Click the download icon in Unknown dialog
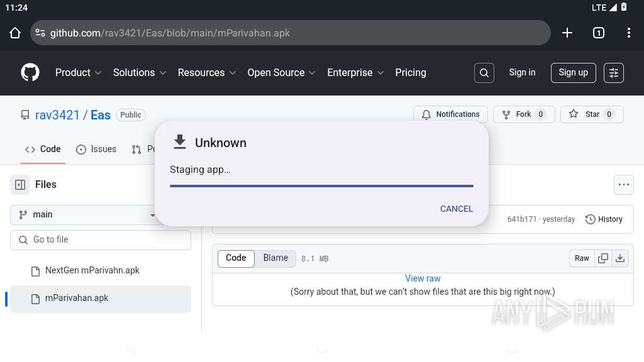Viewport: 644px width, 362px height. click(x=179, y=142)
